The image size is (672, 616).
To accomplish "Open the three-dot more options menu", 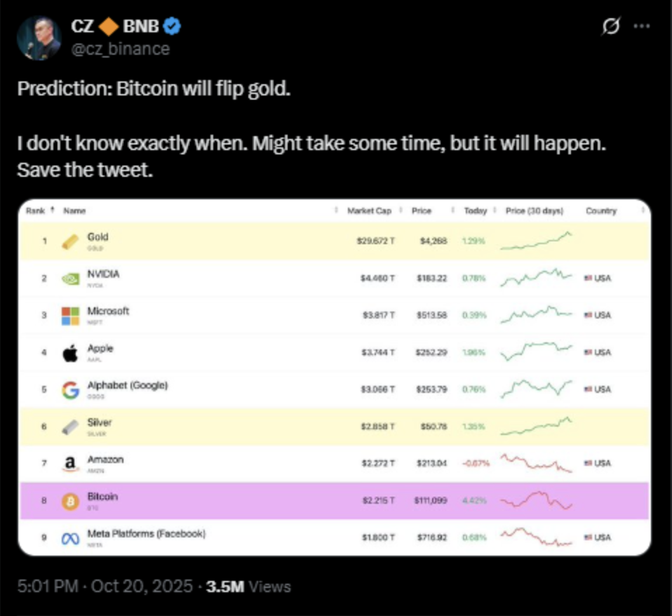I will [642, 27].
